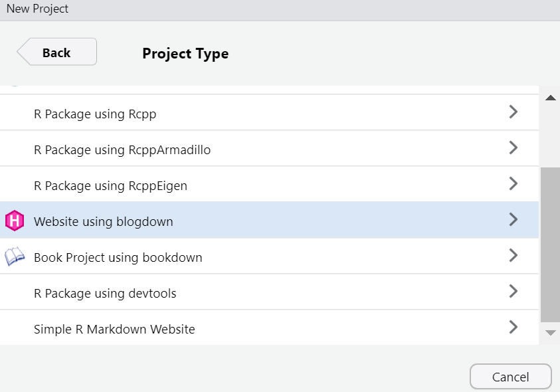Image resolution: width=560 pixels, height=392 pixels.
Task: Choose Website using blogdown project type
Action: pyautogui.click(x=269, y=220)
